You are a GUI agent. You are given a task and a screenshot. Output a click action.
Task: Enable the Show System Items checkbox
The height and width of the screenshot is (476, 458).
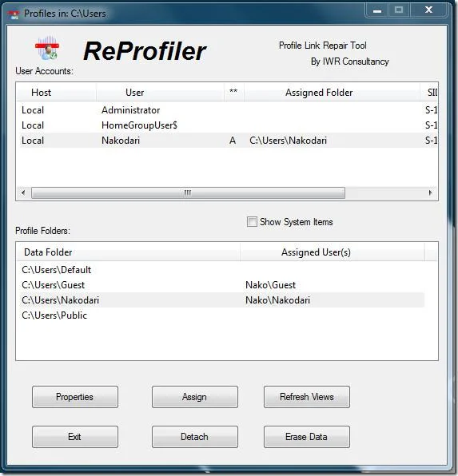[252, 221]
